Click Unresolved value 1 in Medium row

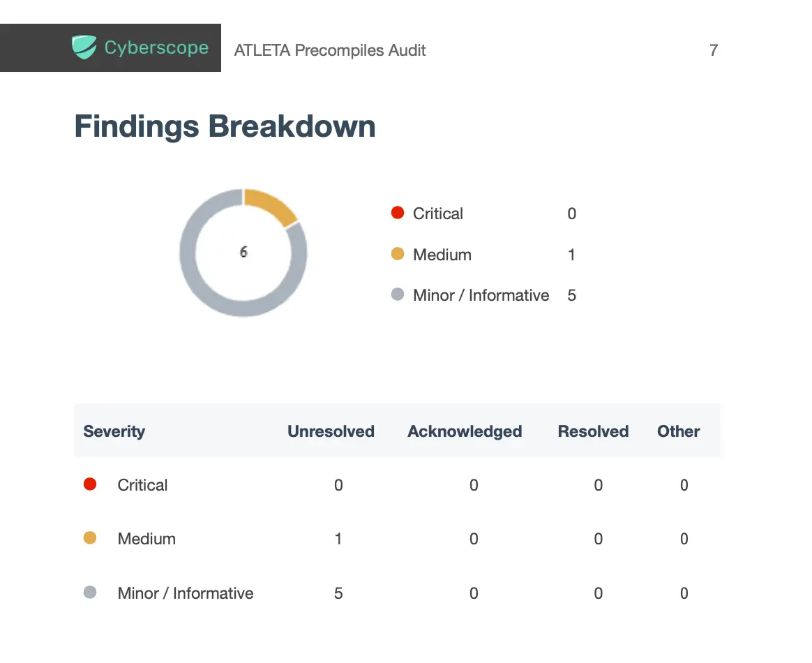338,539
